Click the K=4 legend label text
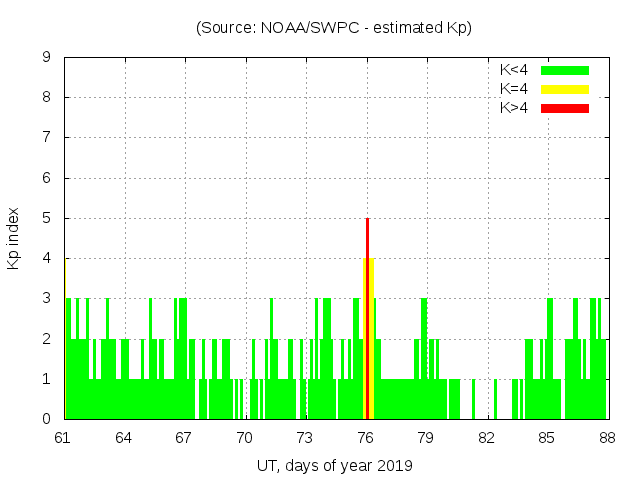This screenshot has height=480, width=640. tap(515, 89)
